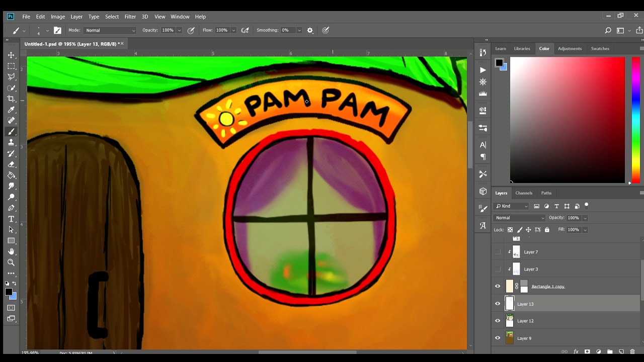Select the Horizontal Type tool
Viewport: 644px width, 362px height.
pos(11,219)
